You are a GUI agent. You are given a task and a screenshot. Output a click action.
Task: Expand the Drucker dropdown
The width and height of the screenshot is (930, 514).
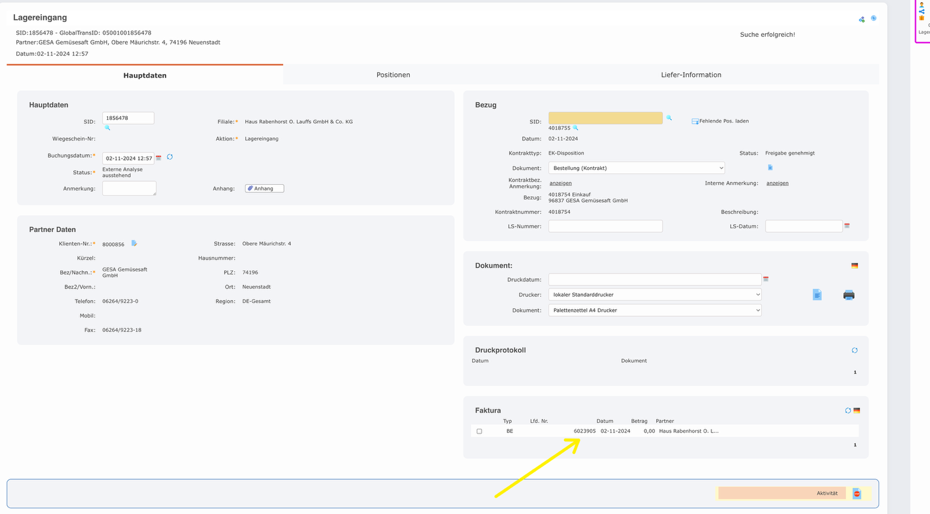click(654, 295)
